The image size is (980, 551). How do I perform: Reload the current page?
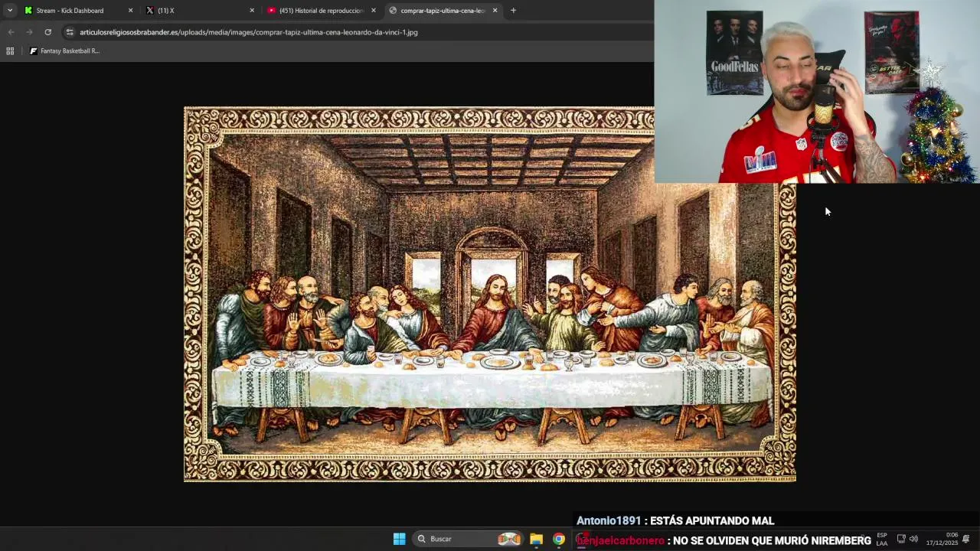(x=47, y=32)
